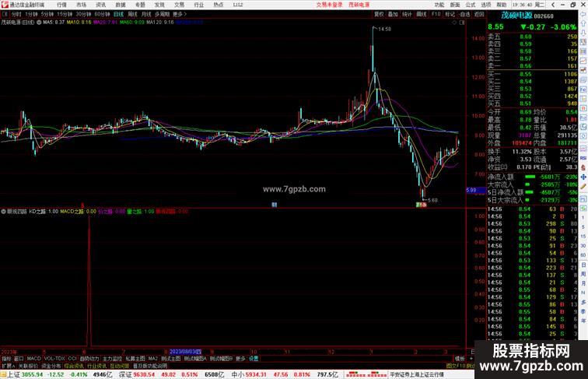The width and height of the screenshot is (588, 379).
Task: Click the up-arrow icon in right sidebar
Action: pyautogui.click(x=583, y=23)
